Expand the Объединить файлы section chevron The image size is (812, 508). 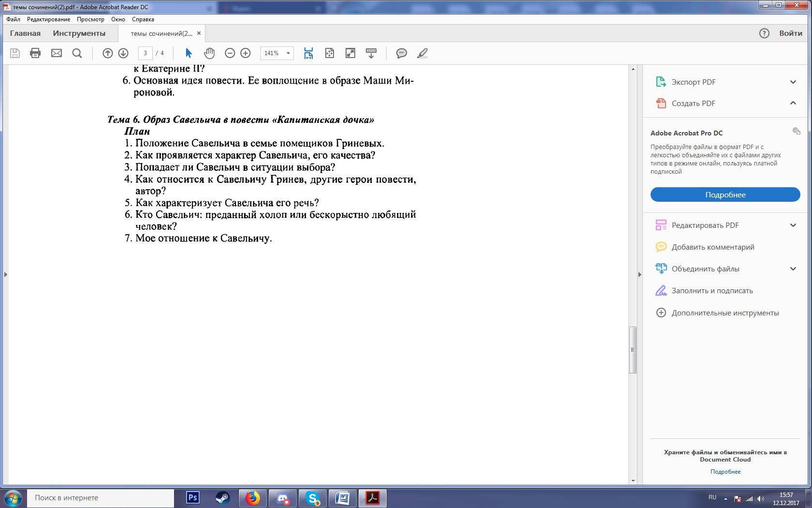tap(793, 269)
